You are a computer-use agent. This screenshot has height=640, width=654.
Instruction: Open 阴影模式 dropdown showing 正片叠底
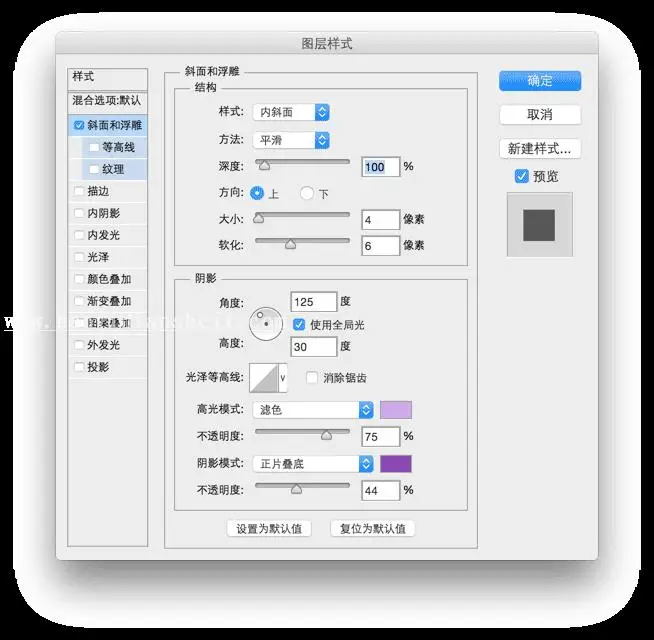click(x=313, y=464)
